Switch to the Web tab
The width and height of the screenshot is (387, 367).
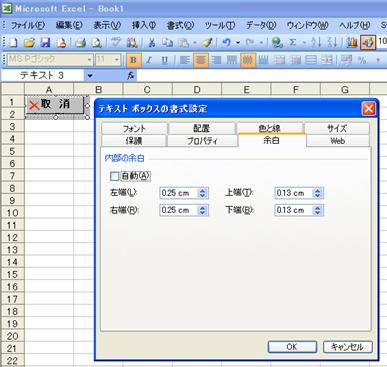pyautogui.click(x=337, y=141)
